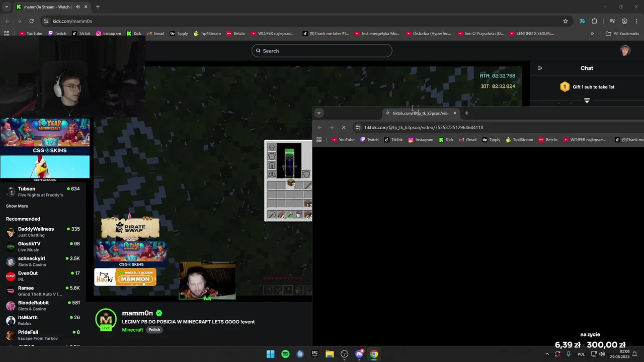Open Kick bookmark in the TikTok window
Viewport: 644px width, 362px height.
click(446, 140)
